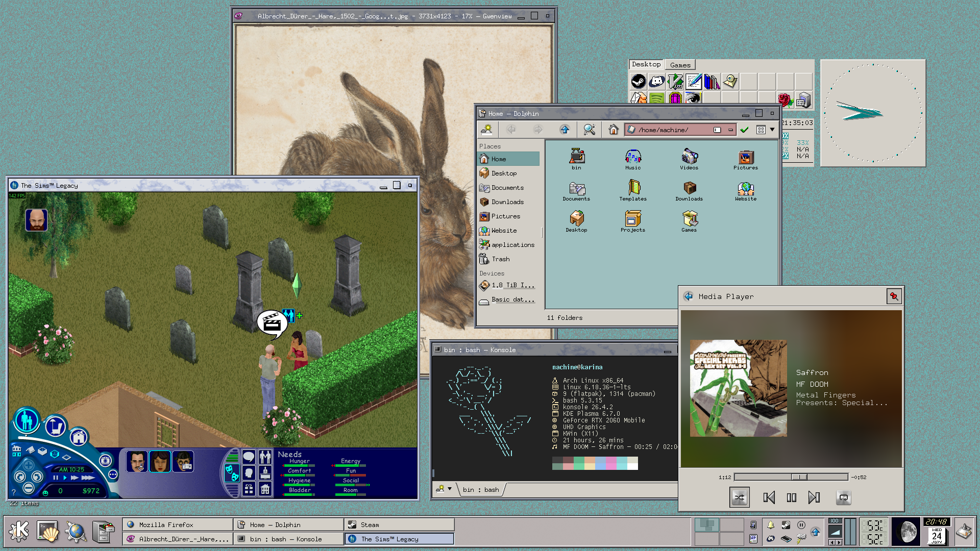Switch The Sims to Buy mode
Viewport: 980px width, 551px height.
pyautogui.click(x=56, y=427)
